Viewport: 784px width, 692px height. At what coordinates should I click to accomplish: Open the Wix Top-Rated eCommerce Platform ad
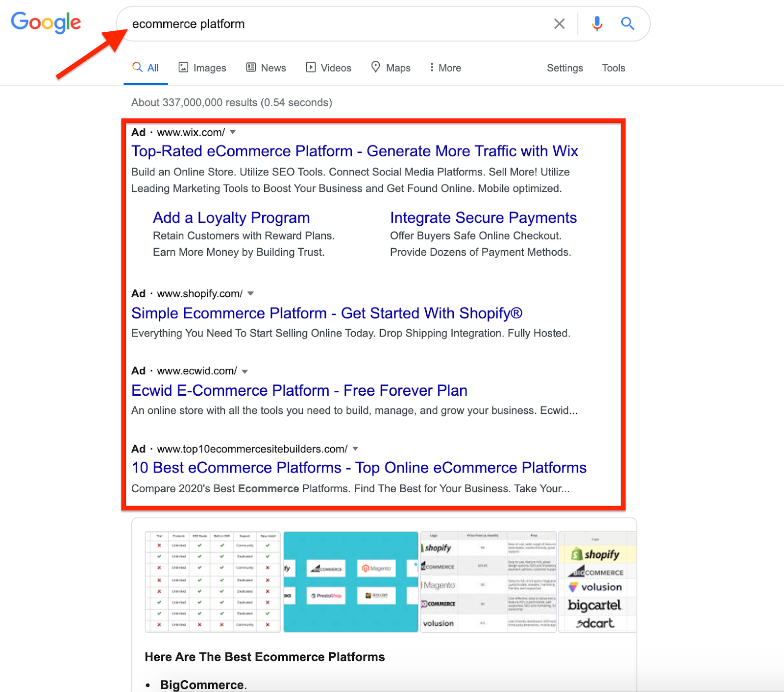tap(355, 151)
